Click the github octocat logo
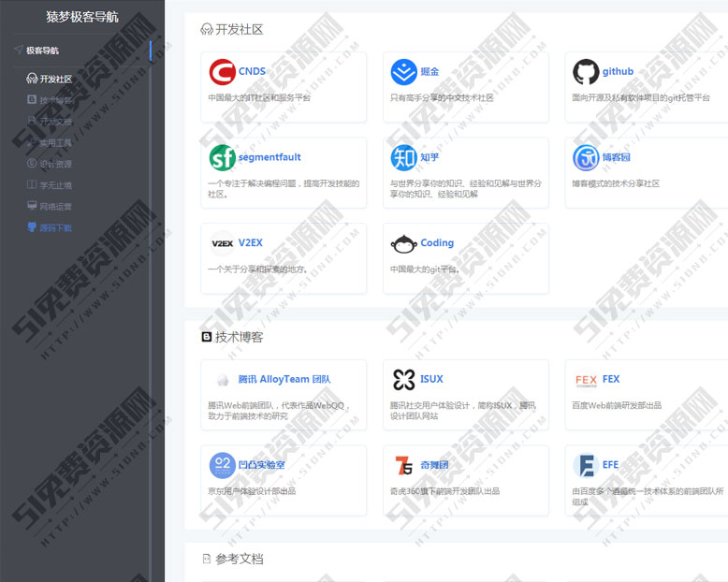Viewport: 728px width, 582px height. [x=586, y=72]
